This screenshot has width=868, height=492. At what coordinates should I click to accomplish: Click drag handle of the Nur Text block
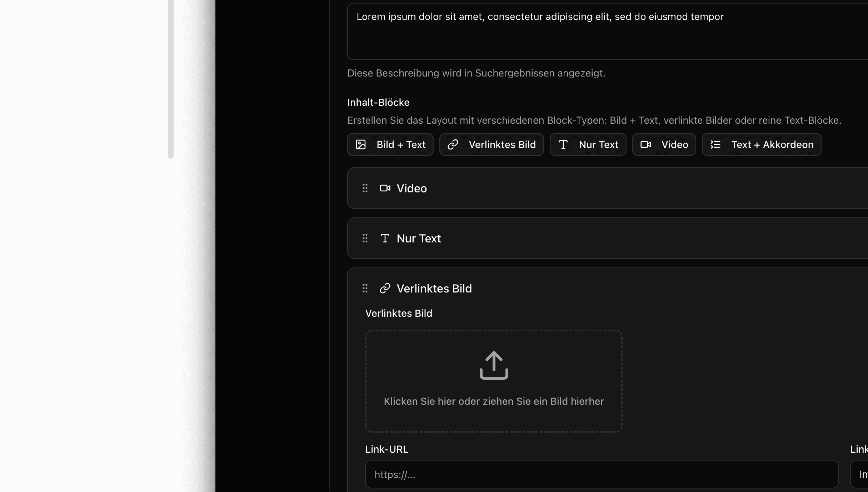(365, 238)
